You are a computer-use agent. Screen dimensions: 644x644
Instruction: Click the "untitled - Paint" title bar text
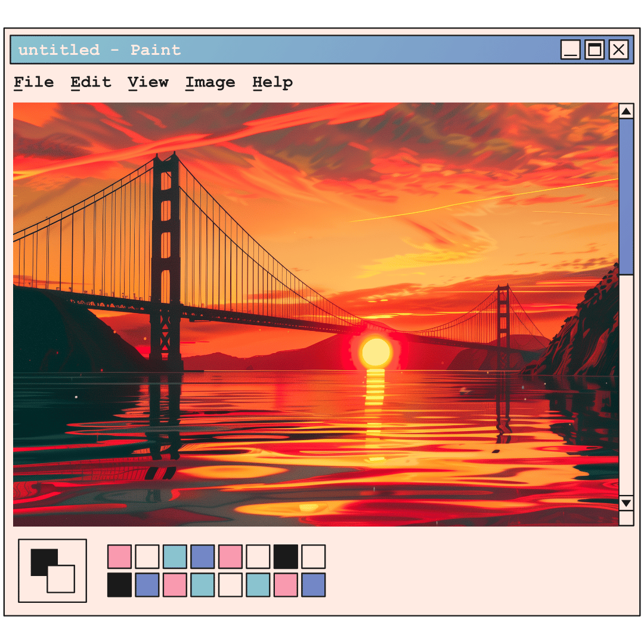coord(100,50)
